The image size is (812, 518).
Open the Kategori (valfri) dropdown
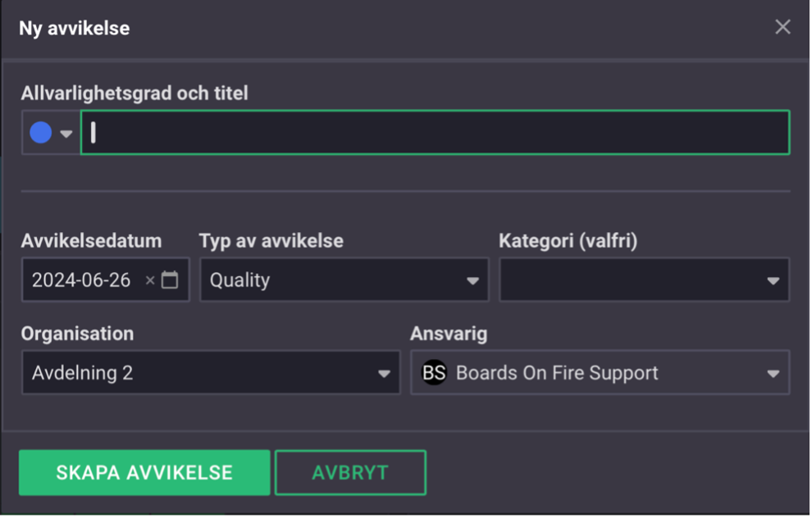(x=772, y=279)
